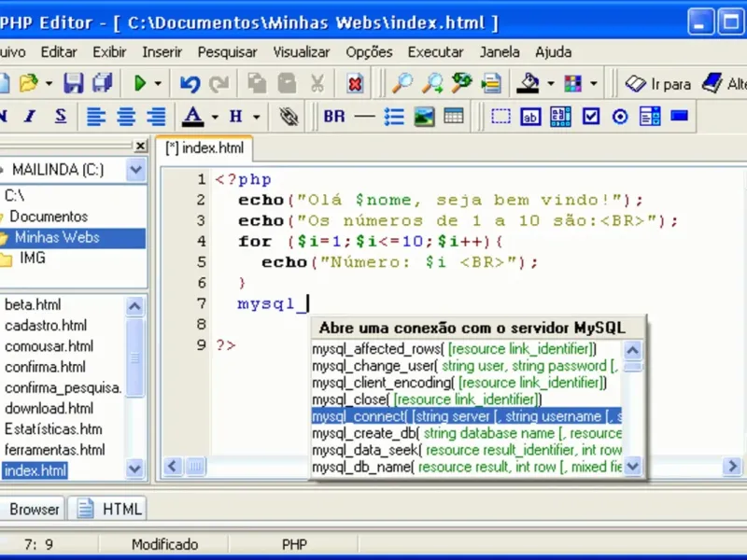
Task: Insert a list box form element
Action: 650,116
